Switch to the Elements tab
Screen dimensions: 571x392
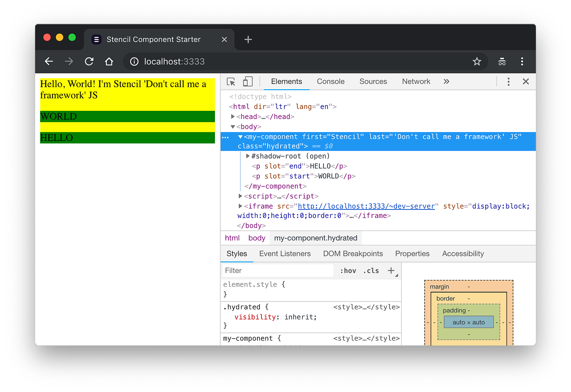click(287, 81)
